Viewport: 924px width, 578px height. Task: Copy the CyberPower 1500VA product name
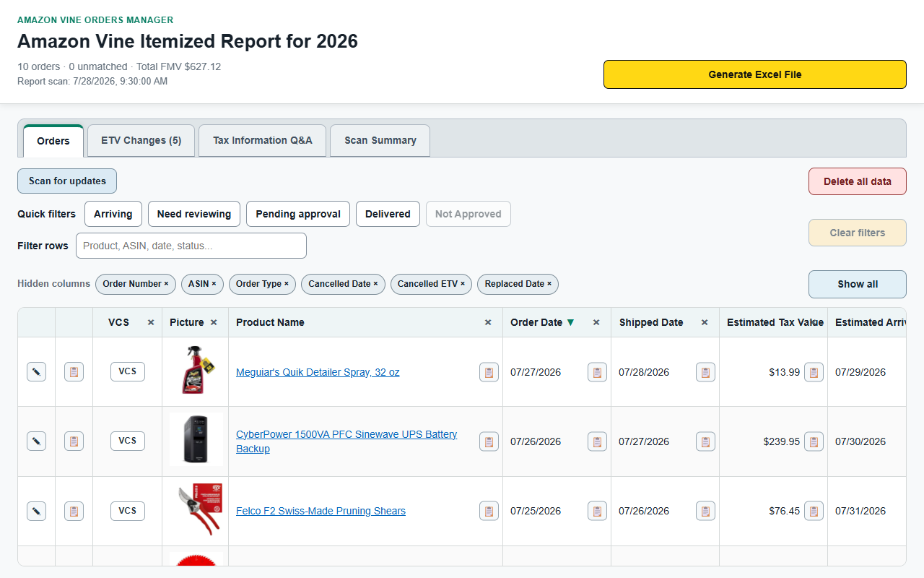click(x=489, y=441)
